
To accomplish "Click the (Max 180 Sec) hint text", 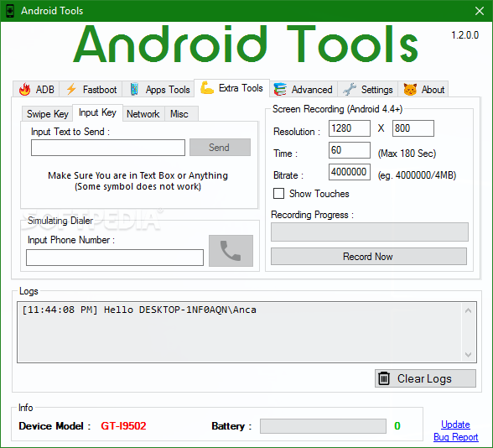I will [x=407, y=154].
